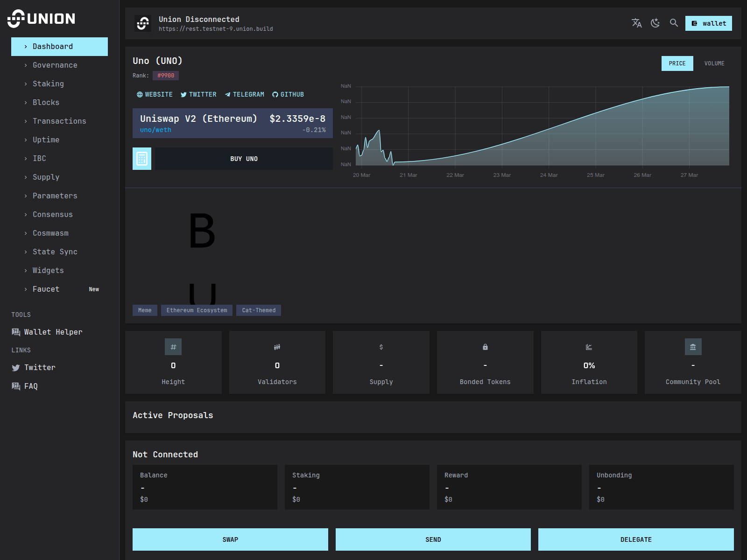Switch chart to Volume view
This screenshot has height=560, width=747.
tap(714, 63)
